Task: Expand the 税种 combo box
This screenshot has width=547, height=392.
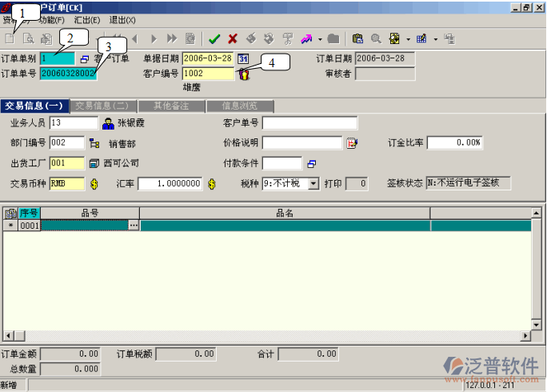Action: (313, 184)
